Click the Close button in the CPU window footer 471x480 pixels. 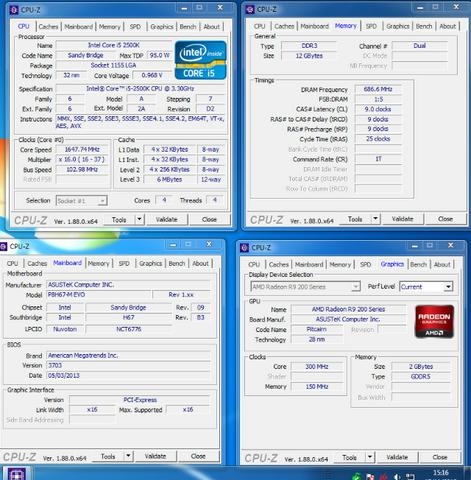pos(209,219)
